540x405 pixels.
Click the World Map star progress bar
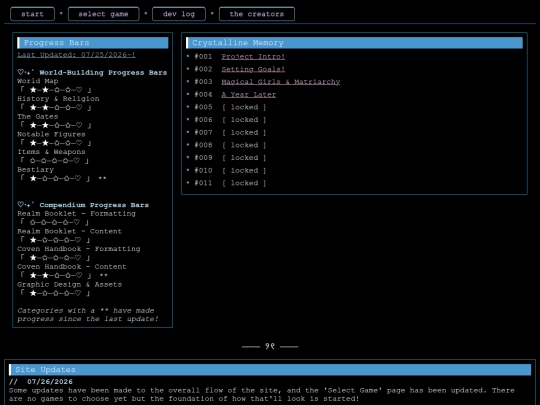point(56,90)
